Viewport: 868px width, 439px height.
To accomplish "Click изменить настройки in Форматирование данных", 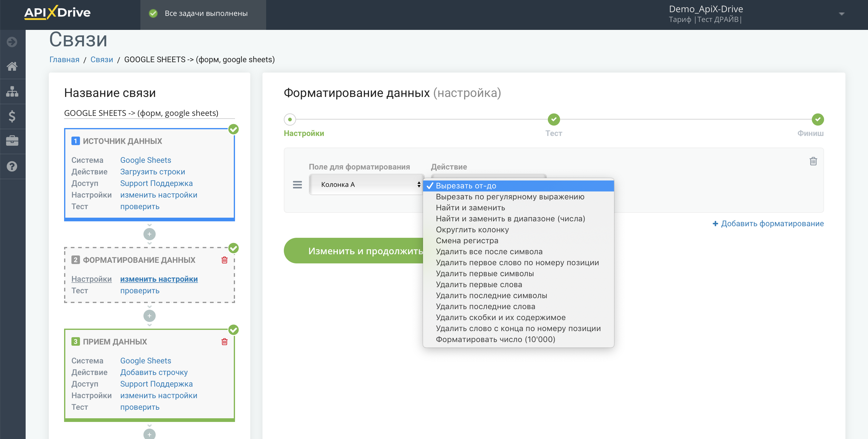I will [x=159, y=279].
